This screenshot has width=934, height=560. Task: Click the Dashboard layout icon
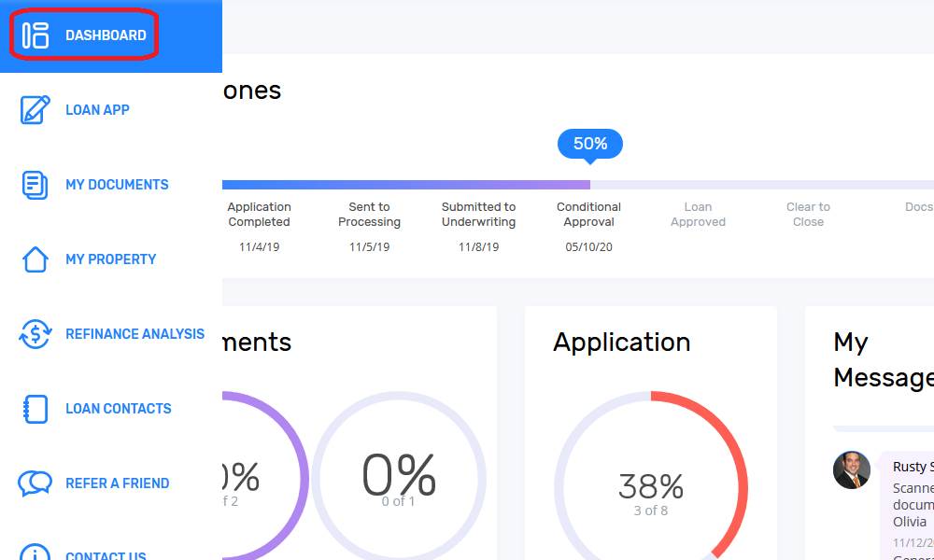(x=35, y=35)
